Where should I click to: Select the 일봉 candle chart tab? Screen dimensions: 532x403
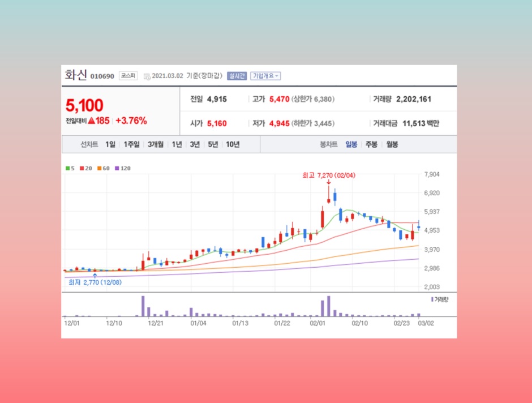click(351, 144)
